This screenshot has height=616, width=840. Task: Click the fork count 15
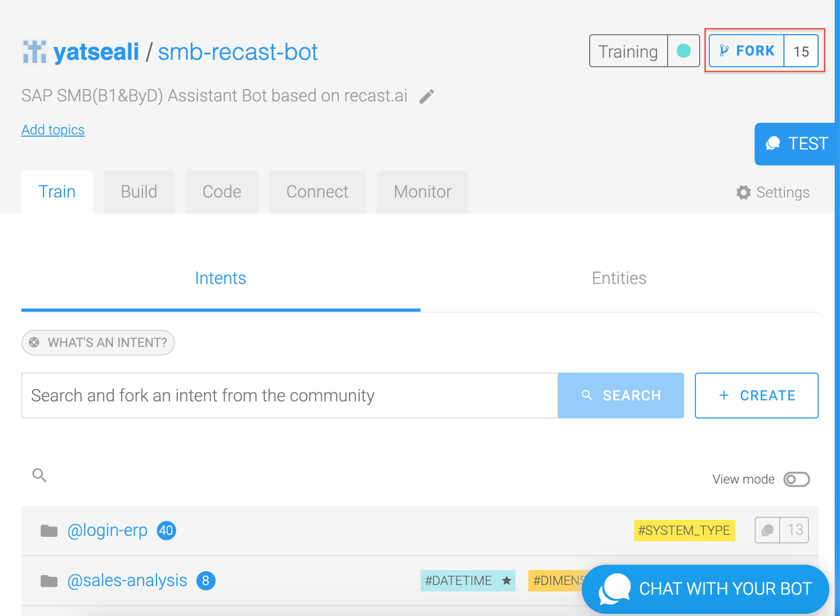click(x=801, y=51)
